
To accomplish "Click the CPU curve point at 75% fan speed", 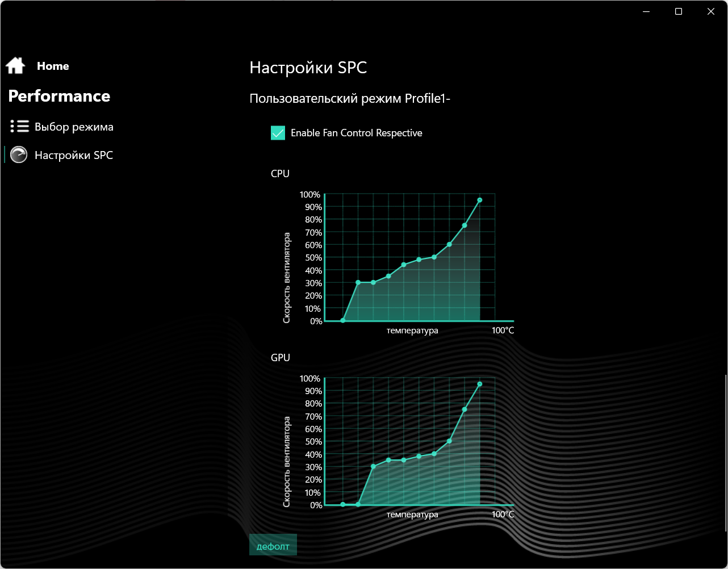I will click(x=465, y=225).
